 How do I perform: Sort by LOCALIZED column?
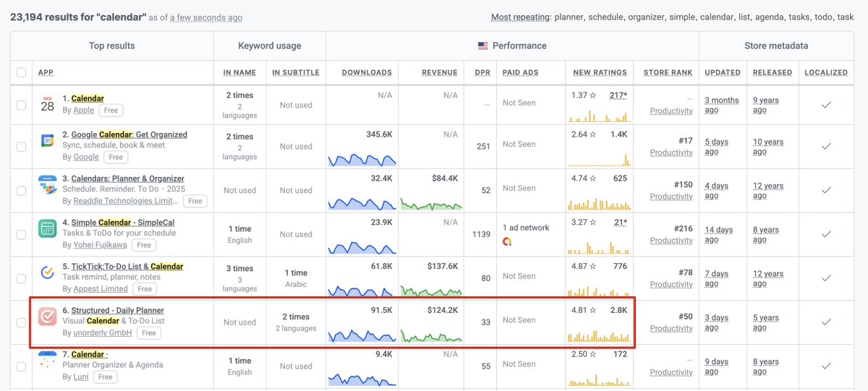coord(826,72)
